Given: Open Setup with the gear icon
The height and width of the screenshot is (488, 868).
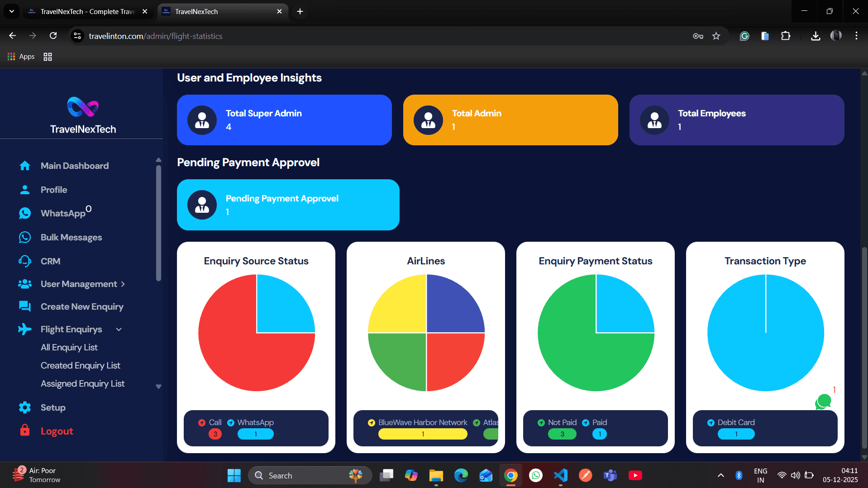Looking at the screenshot, I should pos(25,407).
